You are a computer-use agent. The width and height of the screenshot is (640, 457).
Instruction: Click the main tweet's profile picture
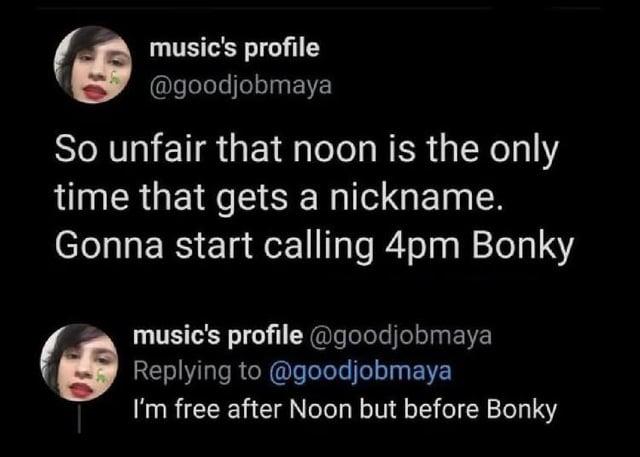(91, 65)
